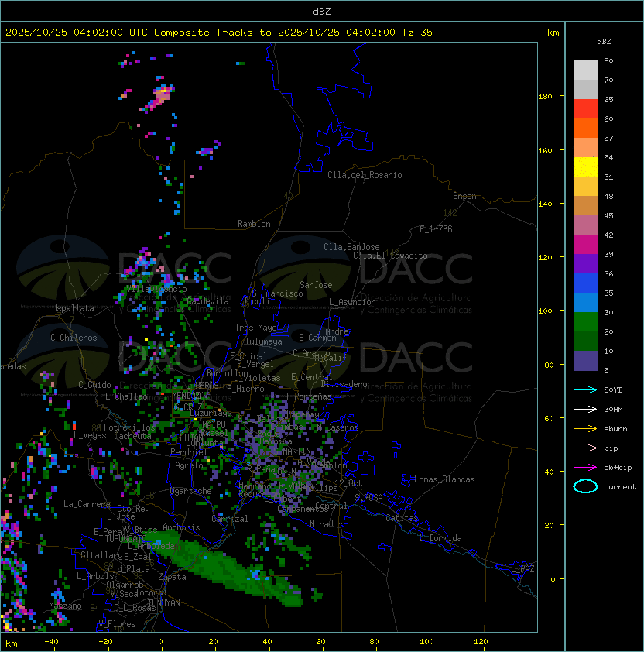Click the 'E_Chical' map label
The image size is (644, 652).
[248, 356]
